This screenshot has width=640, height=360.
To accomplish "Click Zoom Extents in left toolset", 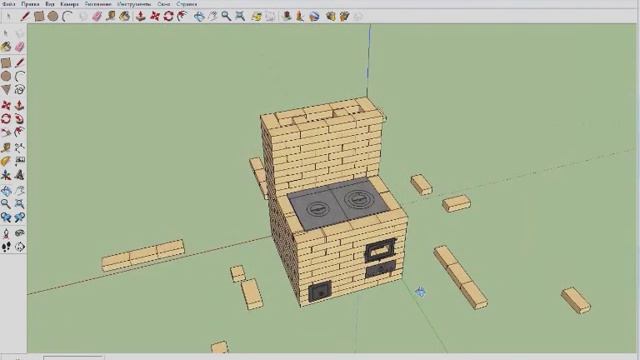I will click(x=20, y=204).
